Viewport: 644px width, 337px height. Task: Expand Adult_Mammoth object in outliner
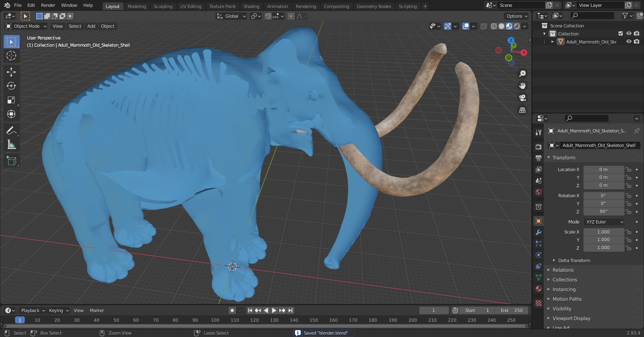tap(553, 41)
